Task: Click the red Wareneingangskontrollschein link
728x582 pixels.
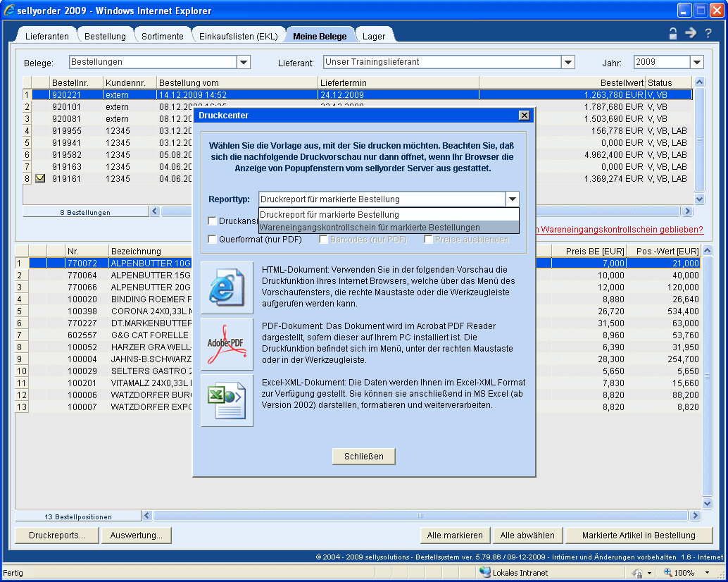Action: click(x=620, y=230)
